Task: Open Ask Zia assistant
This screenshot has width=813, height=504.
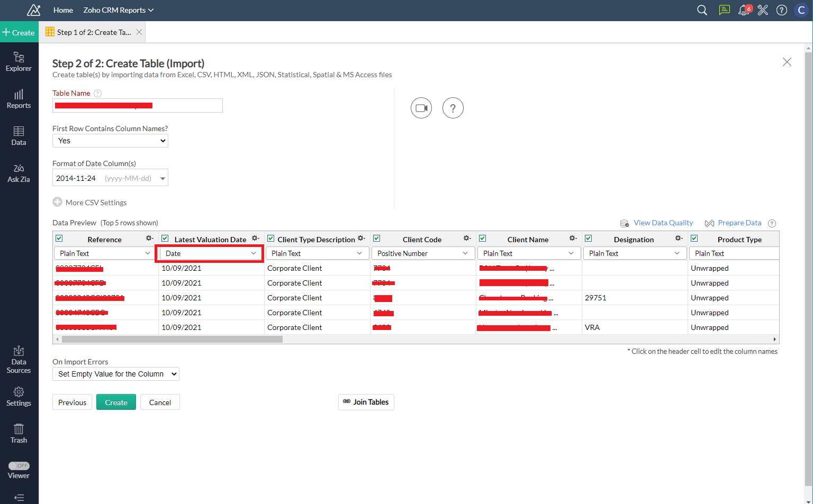Action: point(19,173)
